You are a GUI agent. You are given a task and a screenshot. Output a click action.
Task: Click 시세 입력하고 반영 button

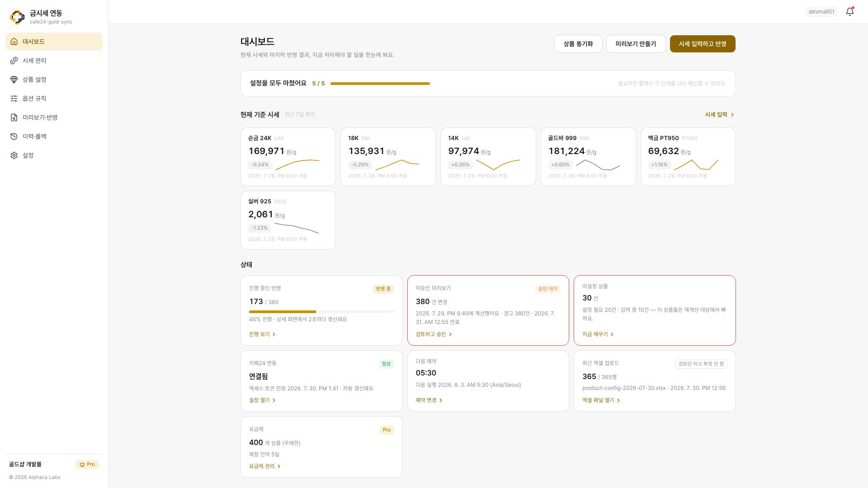pyautogui.click(x=703, y=44)
